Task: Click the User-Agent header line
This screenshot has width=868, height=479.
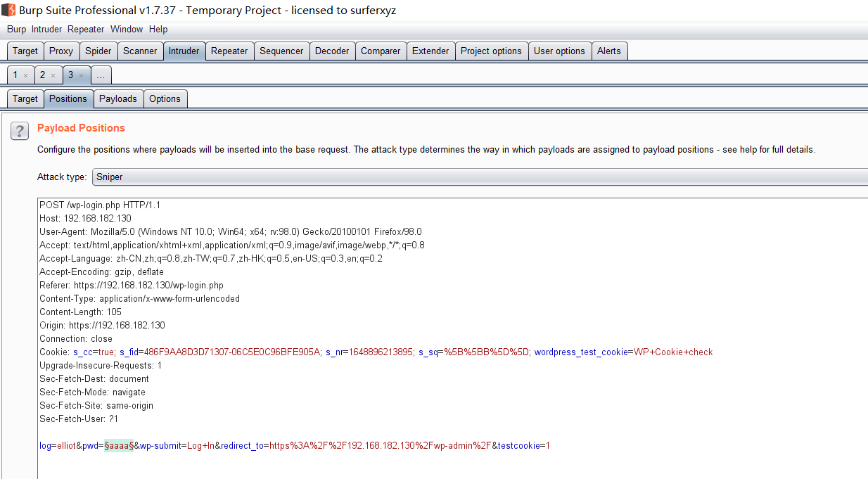Action: pyautogui.click(x=231, y=231)
